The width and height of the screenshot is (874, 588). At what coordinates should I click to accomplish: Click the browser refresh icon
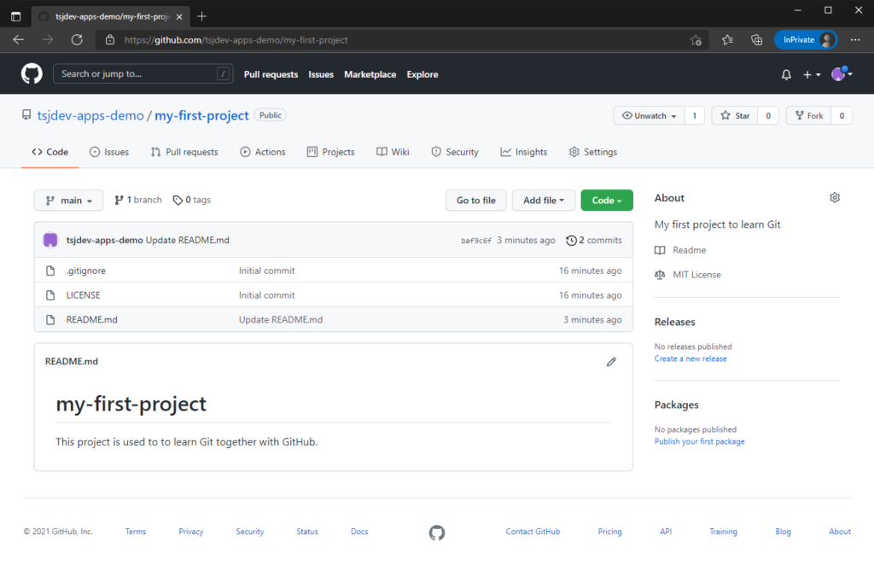pos(77,39)
